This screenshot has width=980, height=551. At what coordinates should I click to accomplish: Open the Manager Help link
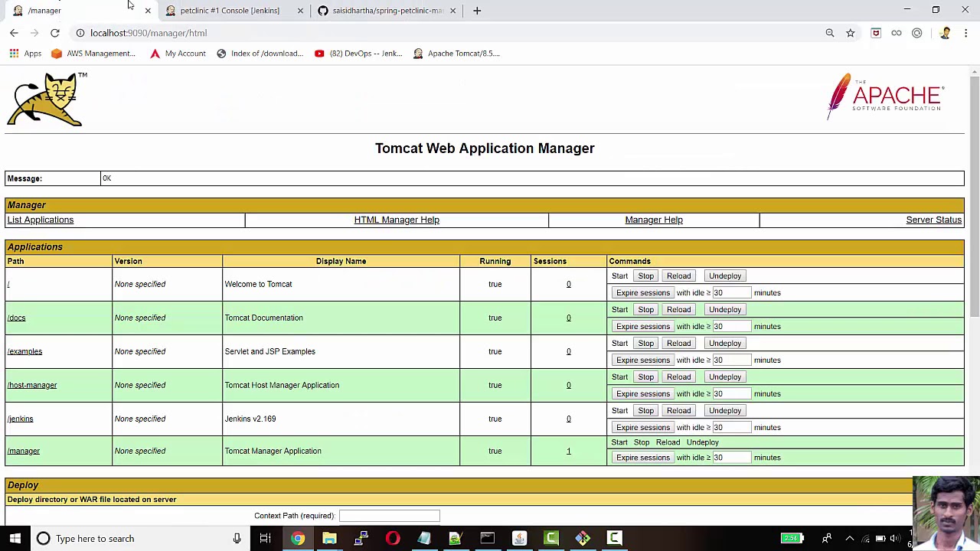[654, 220]
